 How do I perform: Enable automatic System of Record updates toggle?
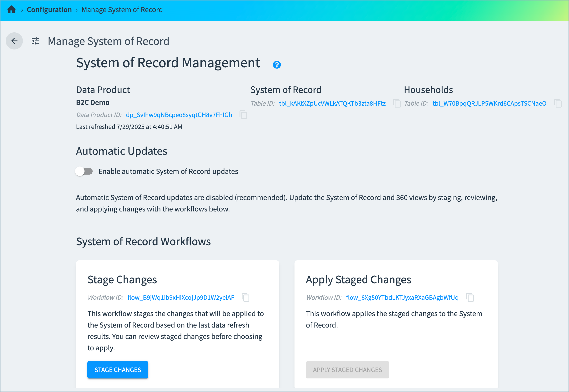(84, 171)
